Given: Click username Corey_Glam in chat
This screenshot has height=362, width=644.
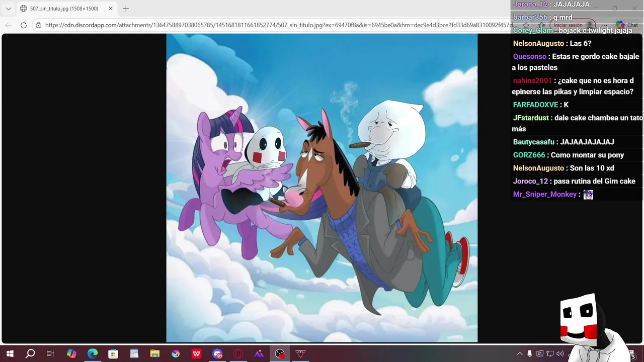Looking at the screenshot, I should pyautogui.click(x=533, y=30).
